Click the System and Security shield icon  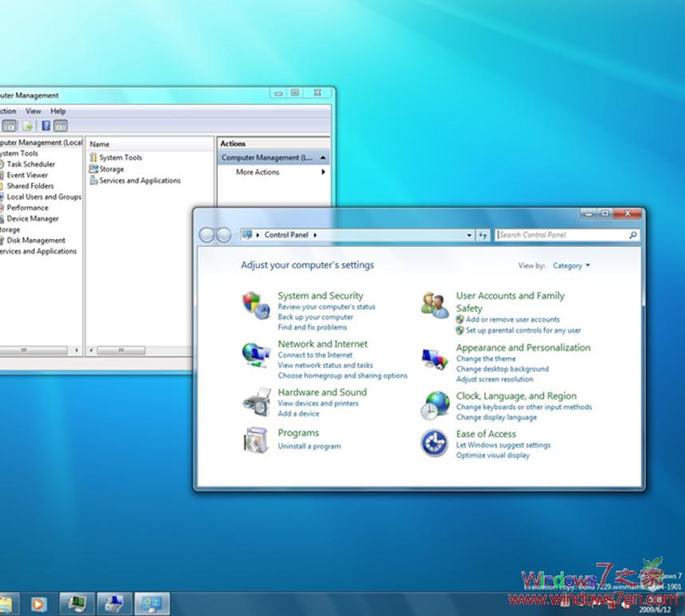(252, 304)
